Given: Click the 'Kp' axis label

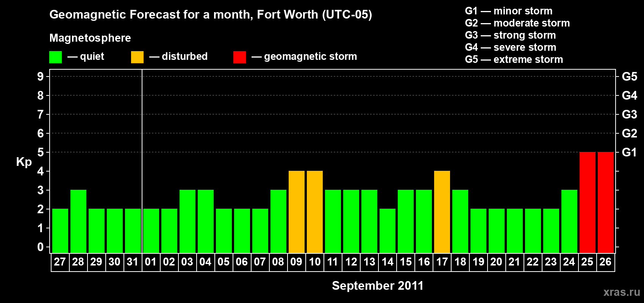Looking at the screenshot, I should point(24,162).
